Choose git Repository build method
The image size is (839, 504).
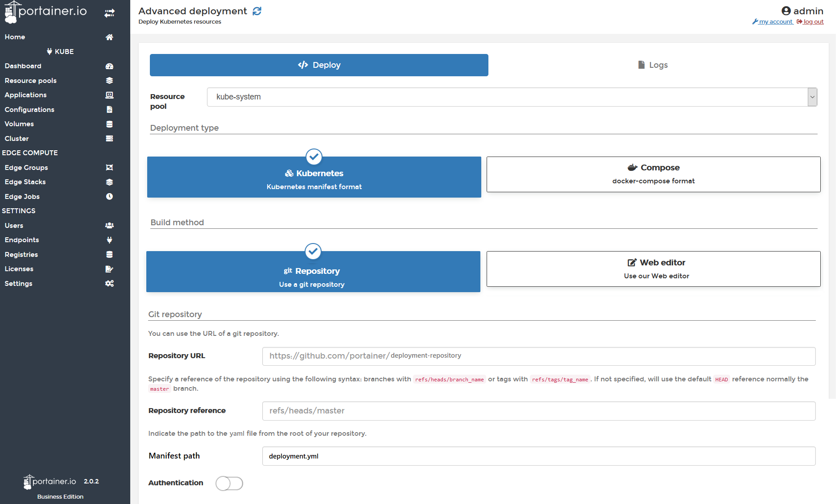tap(313, 272)
